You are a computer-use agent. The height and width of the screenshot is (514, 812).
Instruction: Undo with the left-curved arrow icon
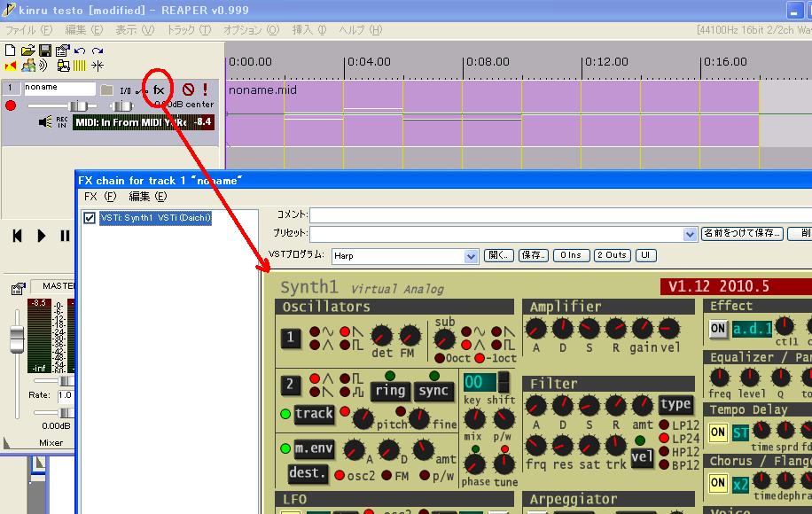[x=80, y=51]
